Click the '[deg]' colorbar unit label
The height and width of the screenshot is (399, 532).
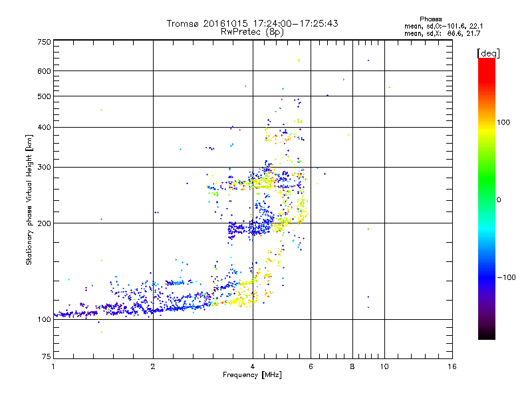(488, 53)
